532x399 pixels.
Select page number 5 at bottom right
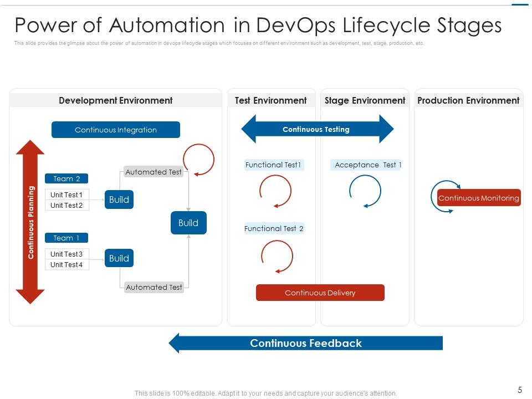coord(519,388)
